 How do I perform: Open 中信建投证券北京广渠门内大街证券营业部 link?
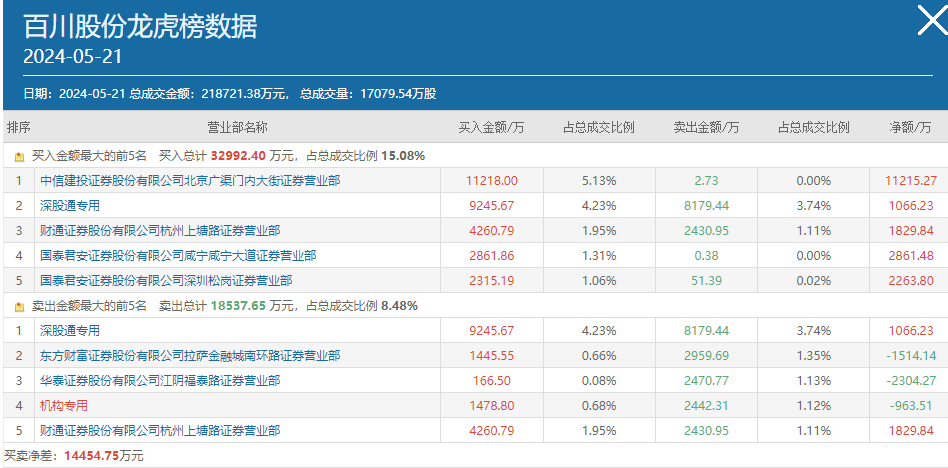[190, 181]
